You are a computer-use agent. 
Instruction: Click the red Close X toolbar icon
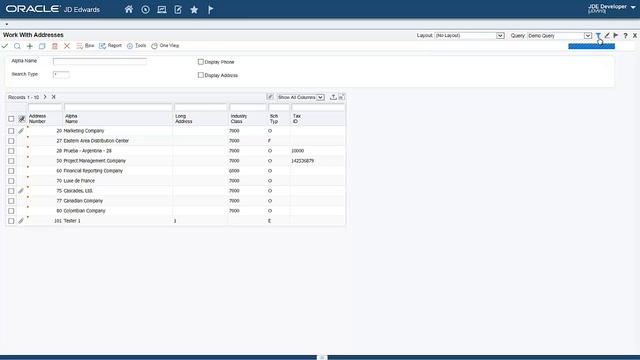(x=67, y=46)
